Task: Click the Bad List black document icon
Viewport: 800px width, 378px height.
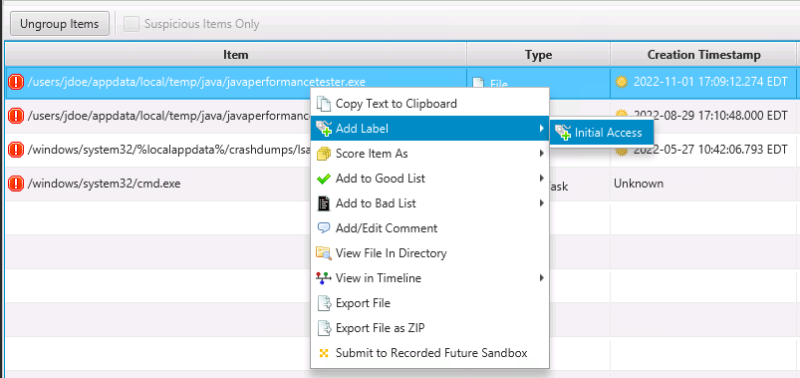Action: (x=323, y=204)
